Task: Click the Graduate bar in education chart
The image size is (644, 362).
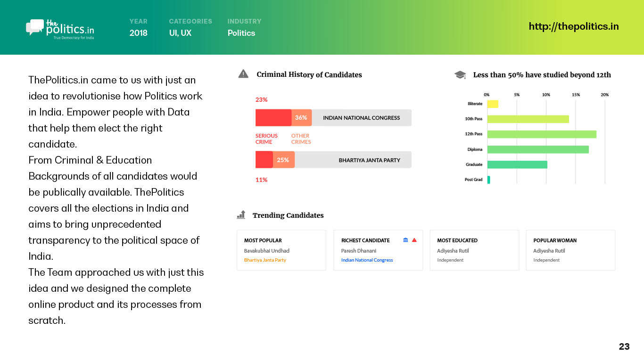Action: click(517, 165)
